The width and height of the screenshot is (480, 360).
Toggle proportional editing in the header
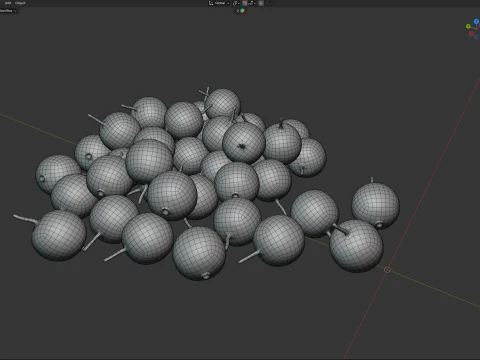[261, 3]
